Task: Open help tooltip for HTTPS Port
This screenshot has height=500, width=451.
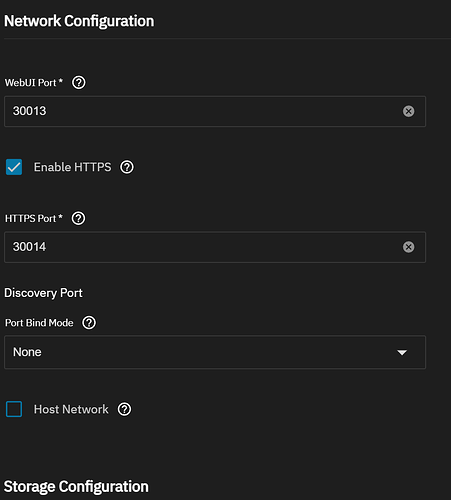Action: click(78, 218)
